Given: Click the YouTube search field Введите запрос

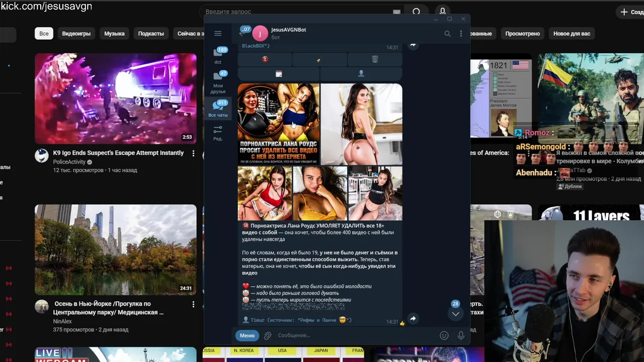Looking at the screenshot, I should click(x=302, y=12).
